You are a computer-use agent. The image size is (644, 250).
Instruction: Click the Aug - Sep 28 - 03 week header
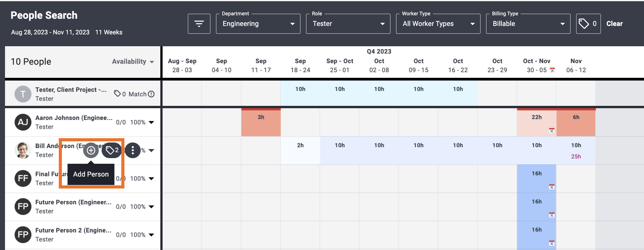[x=182, y=65]
